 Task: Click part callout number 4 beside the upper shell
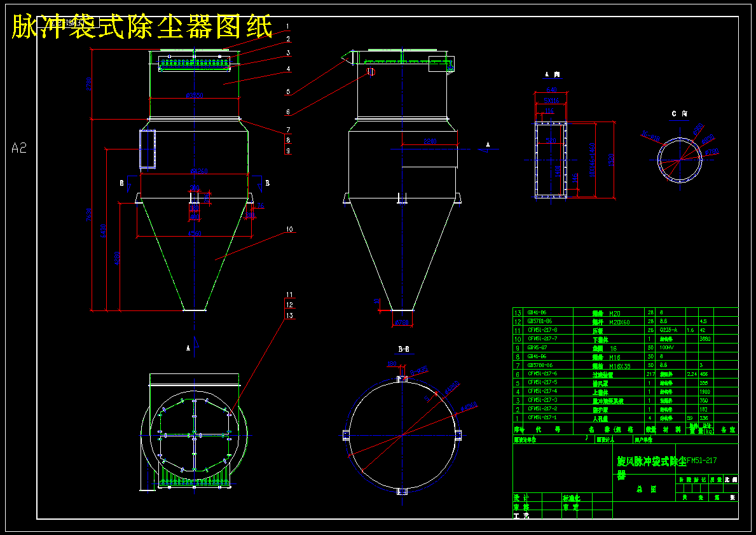click(x=288, y=69)
